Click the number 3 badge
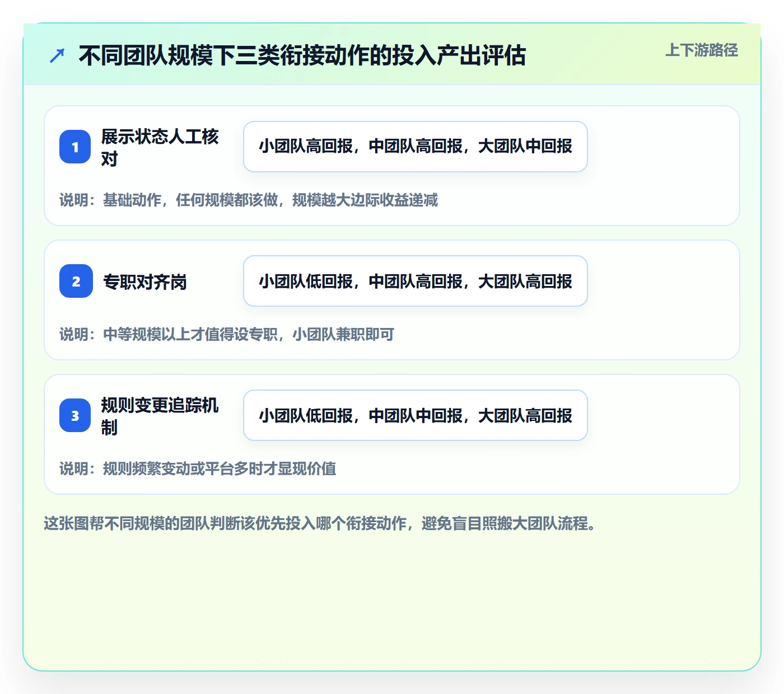Image resolution: width=784 pixels, height=694 pixels. [x=75, y=415]
